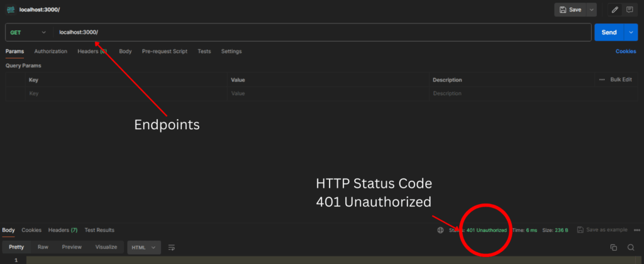
Task: Open the GET method dropdown
Action: [x=28, y=32]
